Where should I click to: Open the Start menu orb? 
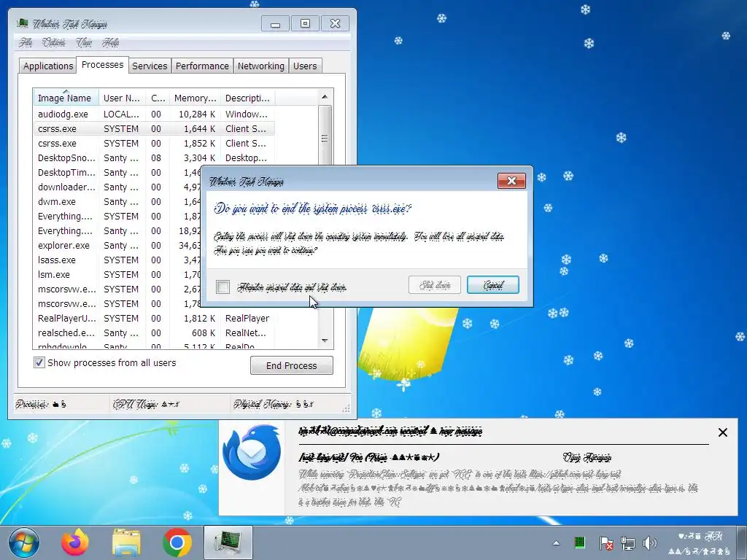coord(24,542)
